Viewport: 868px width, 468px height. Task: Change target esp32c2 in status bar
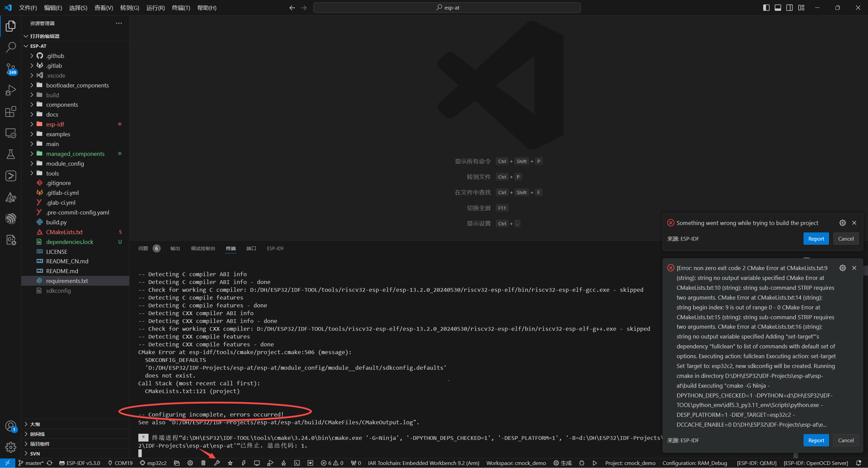pos(153,463)
